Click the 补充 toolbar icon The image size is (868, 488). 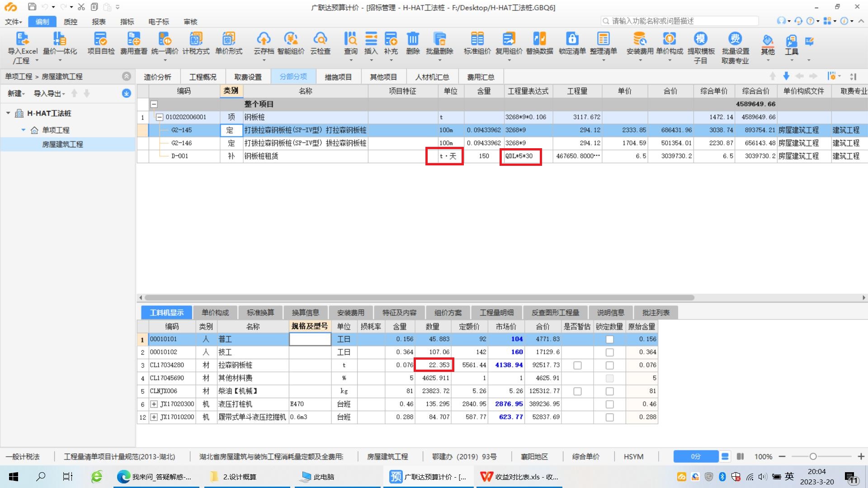391,39
